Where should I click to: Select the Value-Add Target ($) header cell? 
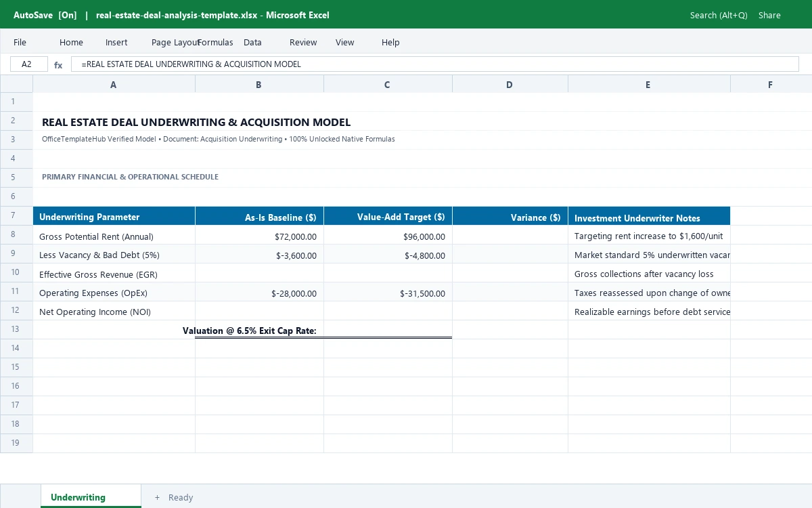point(388,216)
